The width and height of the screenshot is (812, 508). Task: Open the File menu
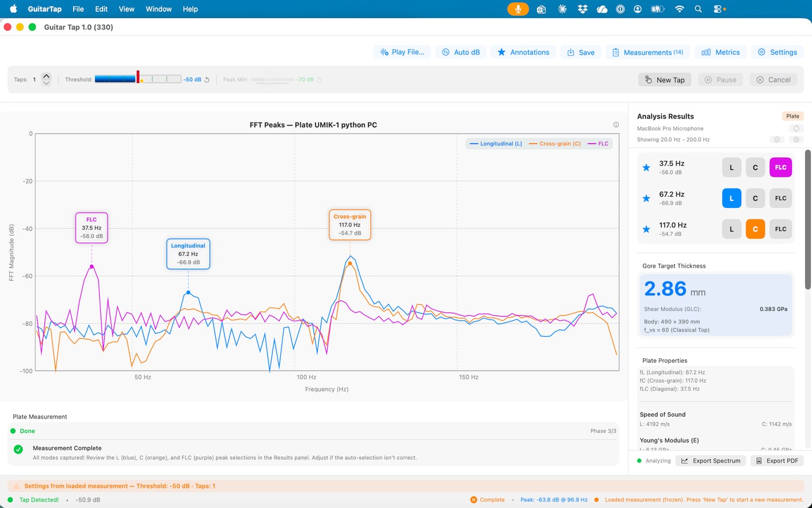78,9
